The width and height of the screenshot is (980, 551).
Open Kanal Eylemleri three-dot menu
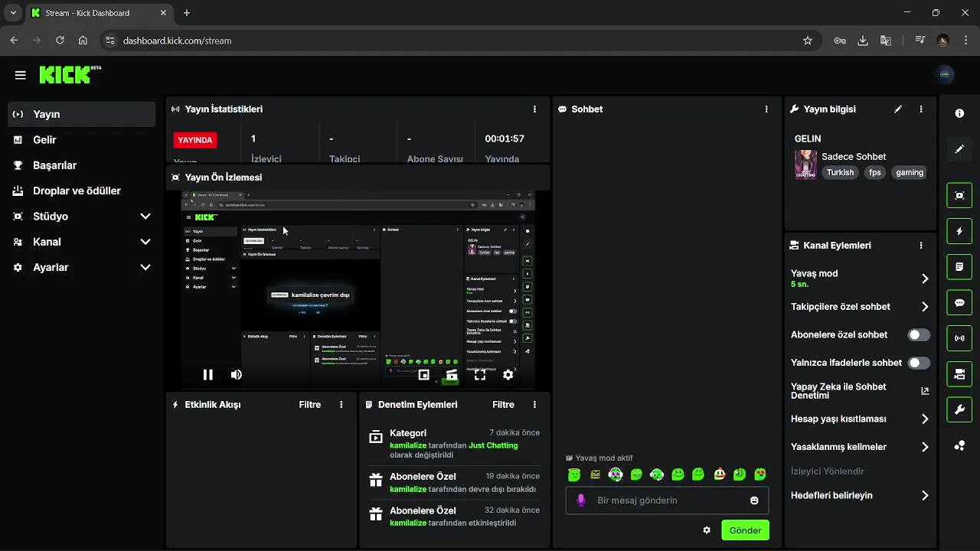click(921, 246)
